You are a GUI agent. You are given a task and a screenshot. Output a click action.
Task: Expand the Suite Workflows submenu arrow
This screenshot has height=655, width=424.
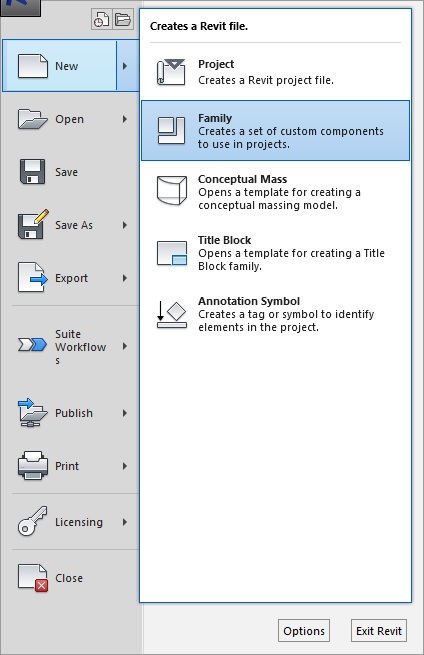[125, 346]
